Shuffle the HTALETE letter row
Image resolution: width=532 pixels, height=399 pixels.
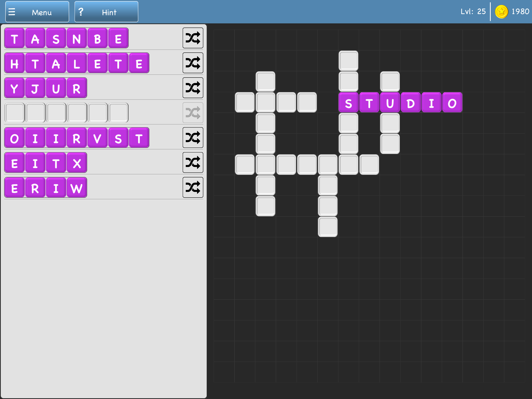point(193,63)
